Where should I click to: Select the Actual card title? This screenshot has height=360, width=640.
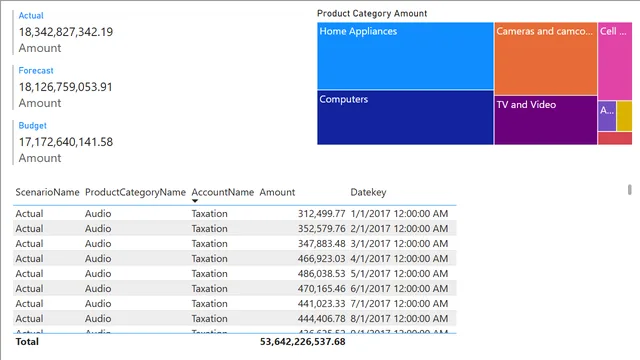coord(31,16)
